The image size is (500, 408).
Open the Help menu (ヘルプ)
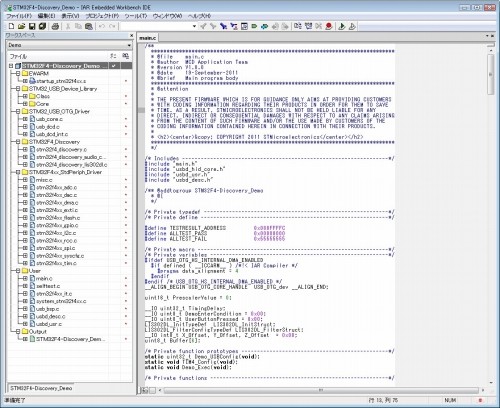pos(199,16)
